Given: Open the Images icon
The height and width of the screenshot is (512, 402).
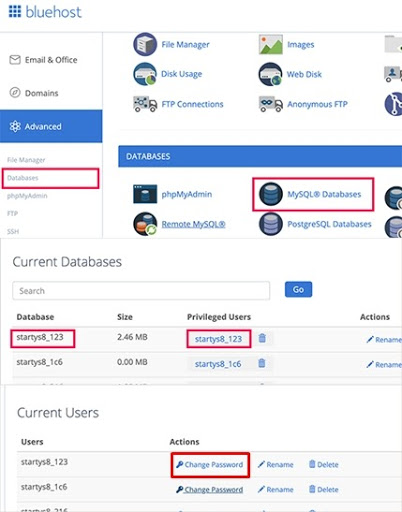Looking at the screenshot, I should [x=271, y=44].
